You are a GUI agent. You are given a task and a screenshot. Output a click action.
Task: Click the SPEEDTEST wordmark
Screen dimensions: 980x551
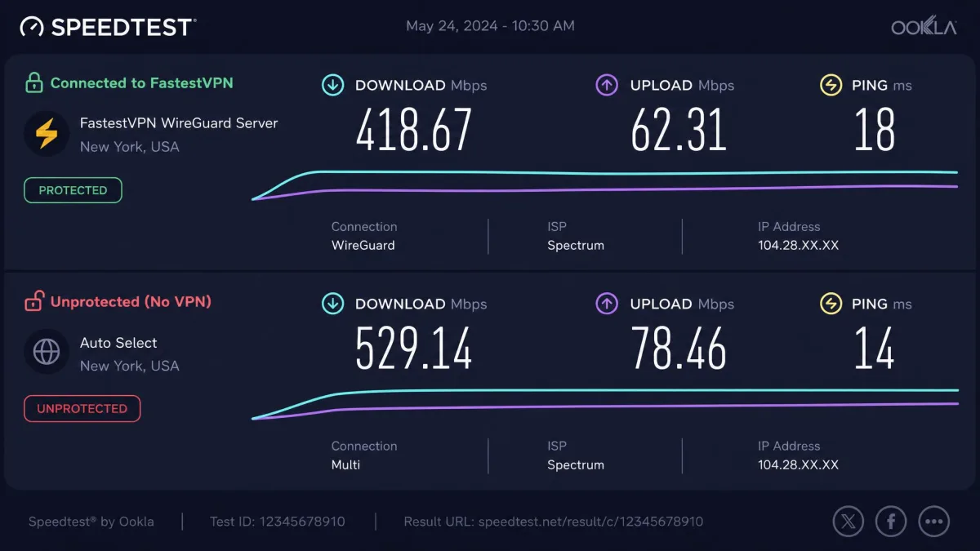coord(122,27)
